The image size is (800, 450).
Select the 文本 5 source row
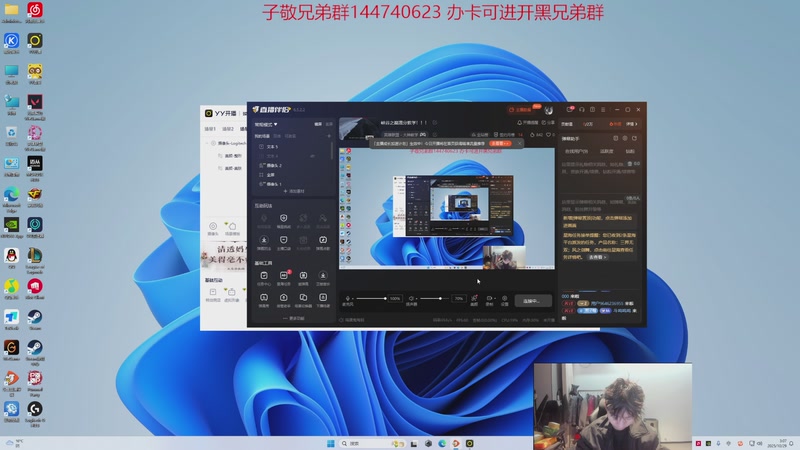coord(293,147)
